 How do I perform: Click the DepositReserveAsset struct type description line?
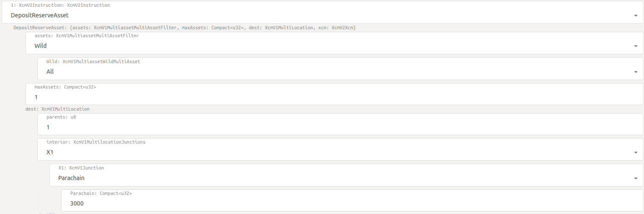185,28
